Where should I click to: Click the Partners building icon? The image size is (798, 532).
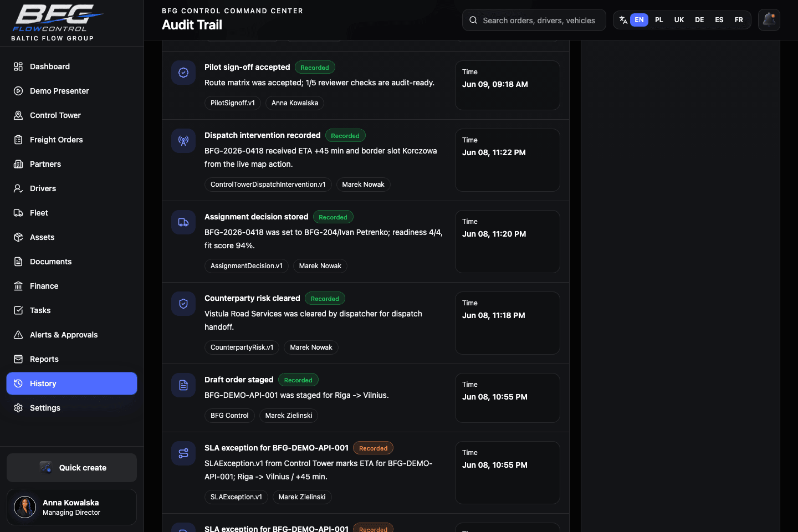(x=18, y=164)
